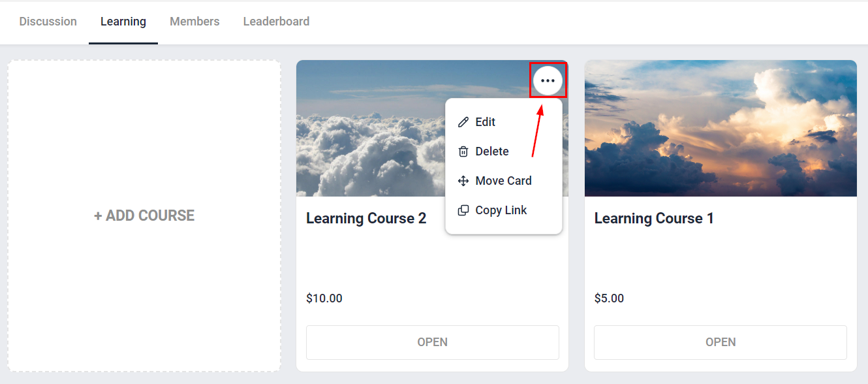Click the Learning Course 1 sunset cloud thumbnail
Screen dimensions: 868x384
[721, 129]
